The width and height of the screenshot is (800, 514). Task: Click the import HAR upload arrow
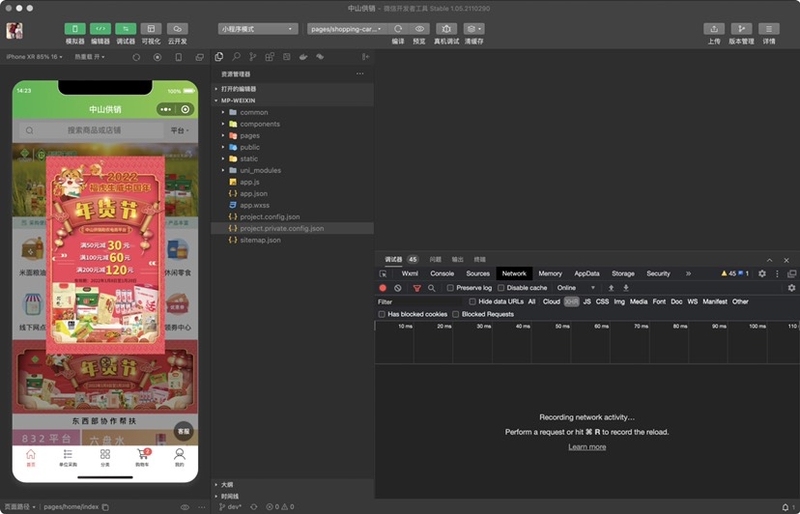click(611, 288)
